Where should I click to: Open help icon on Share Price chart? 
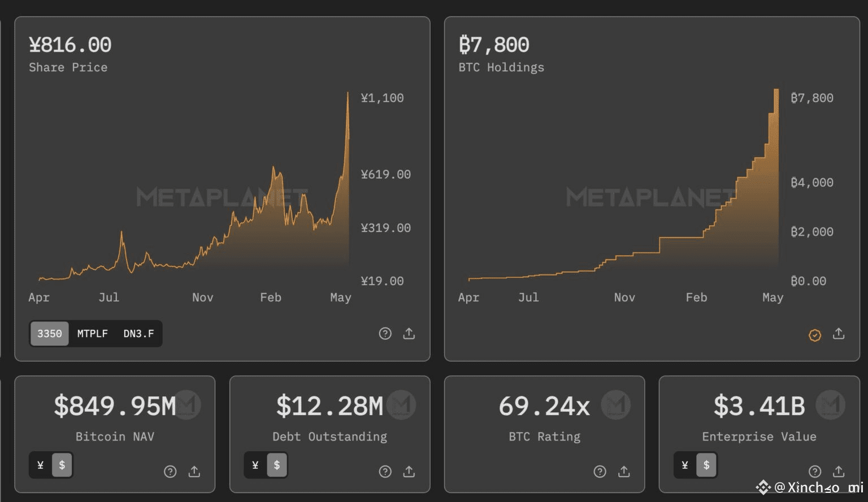point(385,334)
